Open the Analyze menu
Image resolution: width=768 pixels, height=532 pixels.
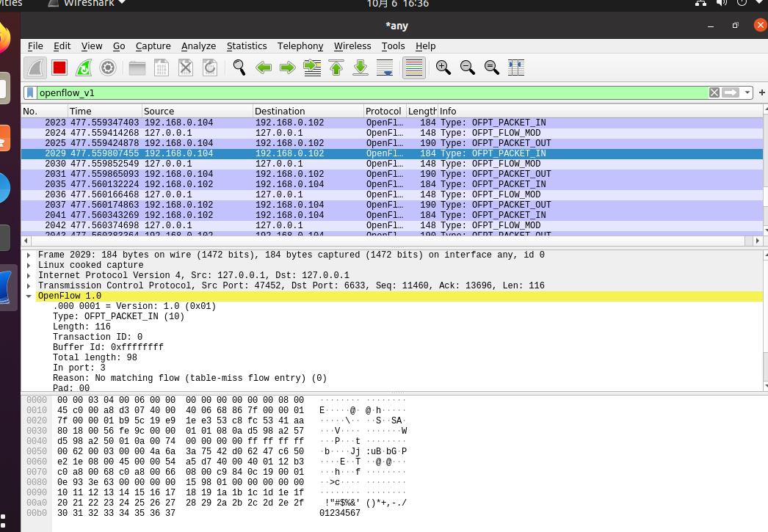[x=198, y=46]
